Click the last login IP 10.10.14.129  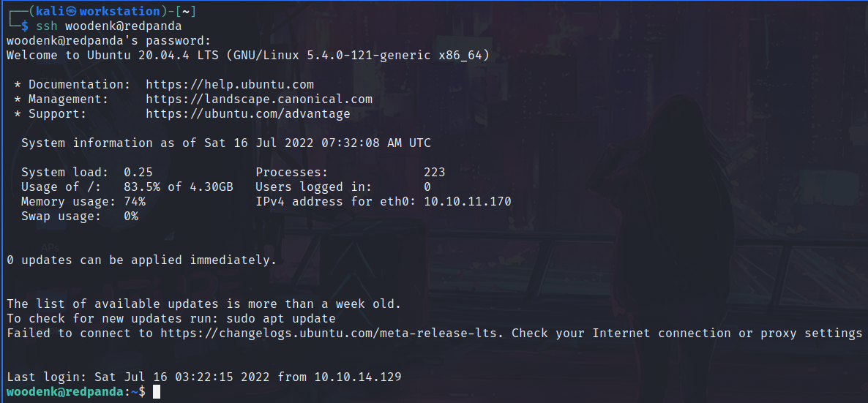click(358, 377)
